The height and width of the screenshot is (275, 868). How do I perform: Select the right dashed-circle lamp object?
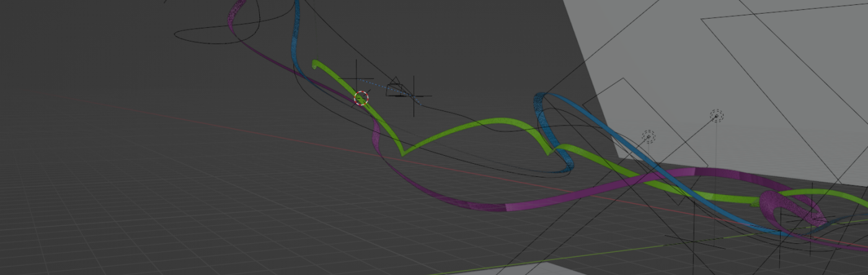click(717, 115)
